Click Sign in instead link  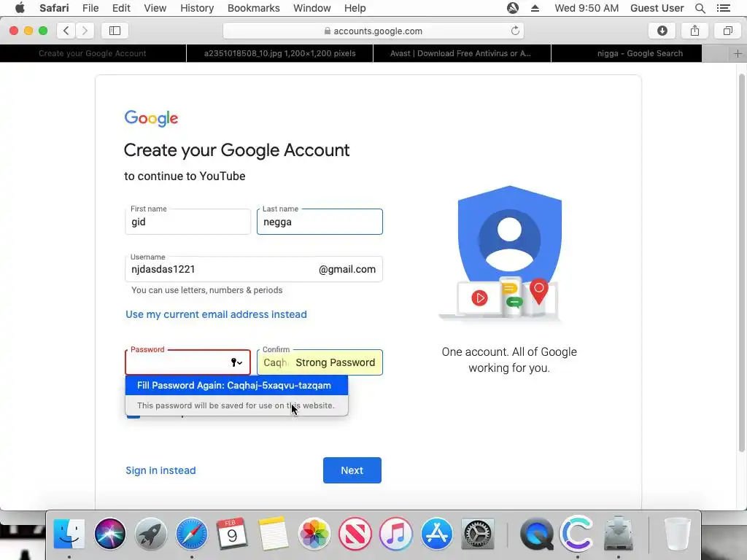click(x=160, y=470)
